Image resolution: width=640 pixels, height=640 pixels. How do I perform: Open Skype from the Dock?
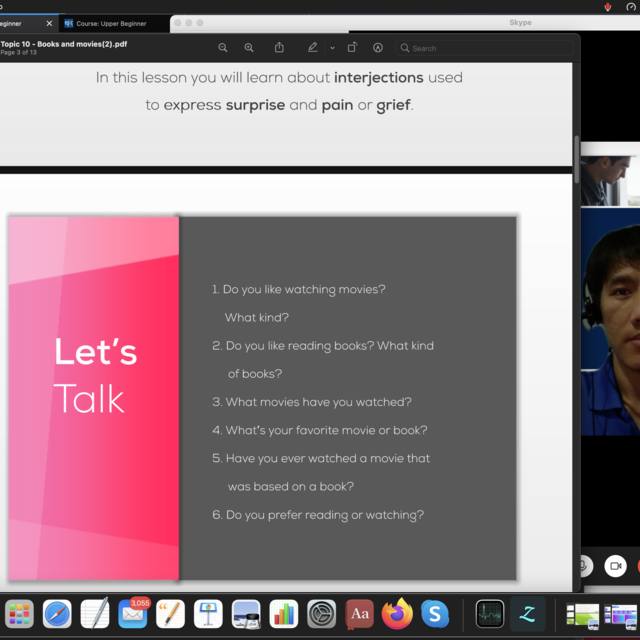(x=435, y=613)
